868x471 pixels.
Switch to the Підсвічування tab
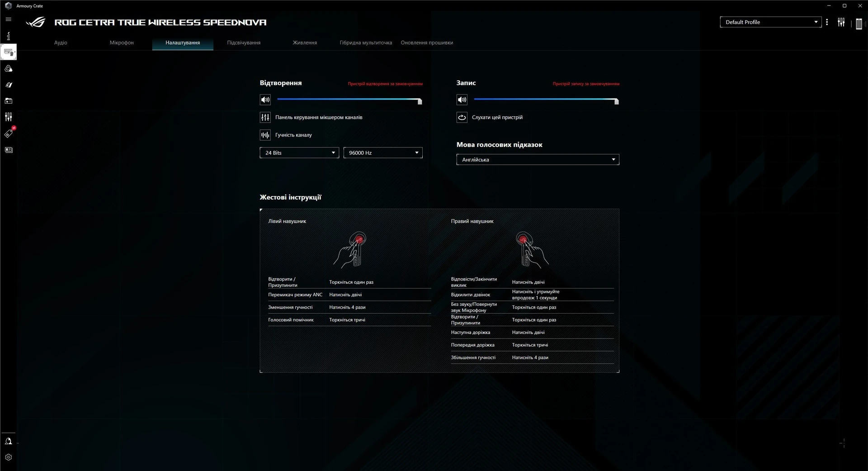pyautogui.click(x=244, y=43)
